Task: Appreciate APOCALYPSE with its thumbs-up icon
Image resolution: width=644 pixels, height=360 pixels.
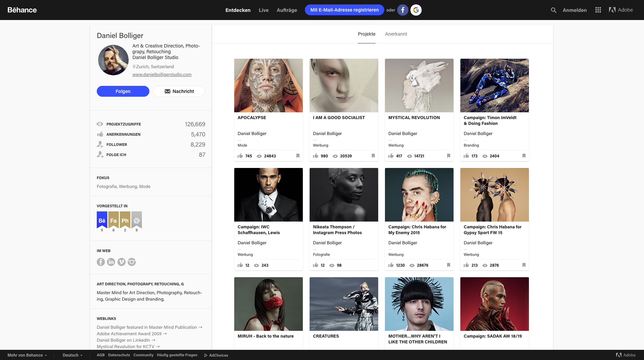Action: [x=240, y=156]
